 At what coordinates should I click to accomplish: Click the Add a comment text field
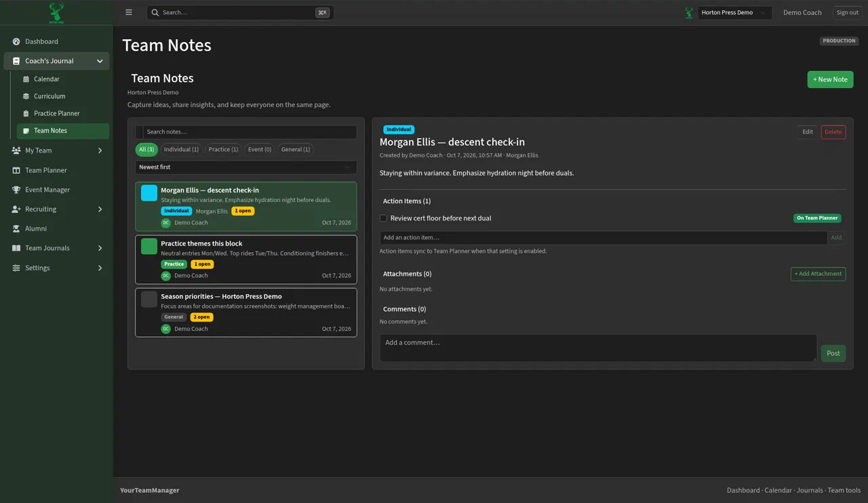coord(598,348)
